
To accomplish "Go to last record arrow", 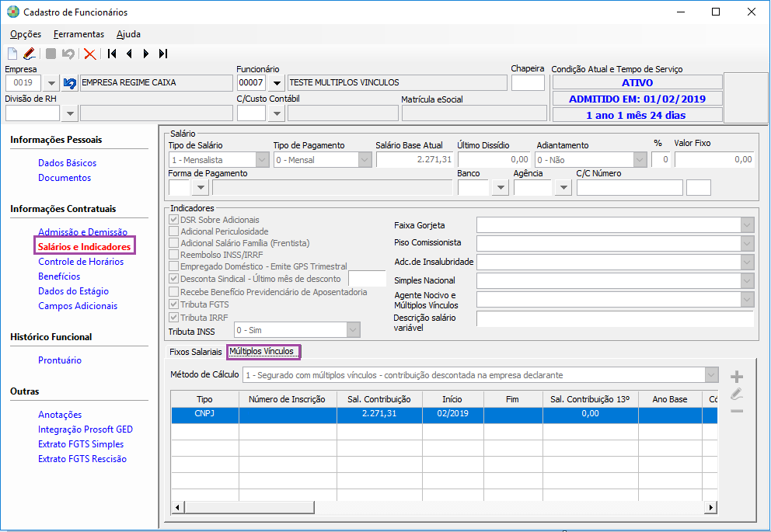I will (x=163, y=54).
